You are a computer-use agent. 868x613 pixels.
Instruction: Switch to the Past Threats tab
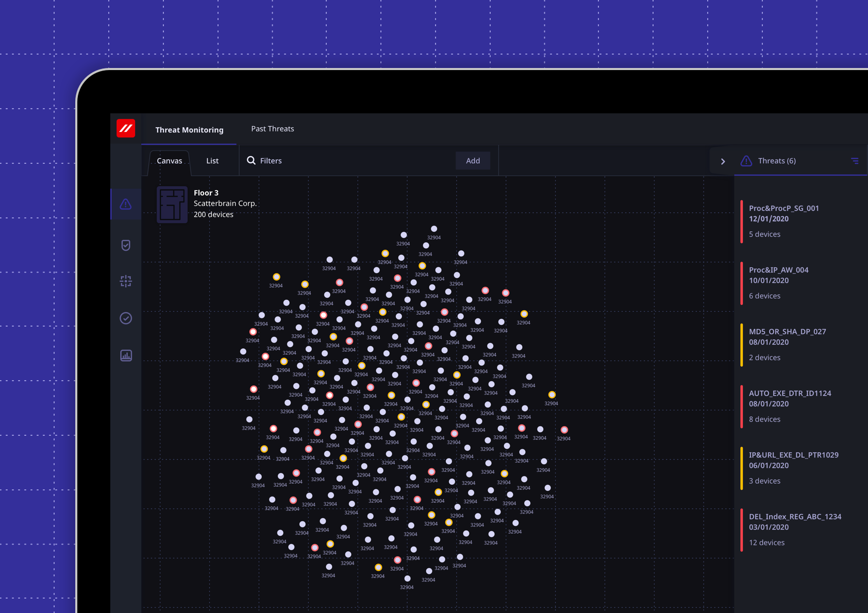273,129
